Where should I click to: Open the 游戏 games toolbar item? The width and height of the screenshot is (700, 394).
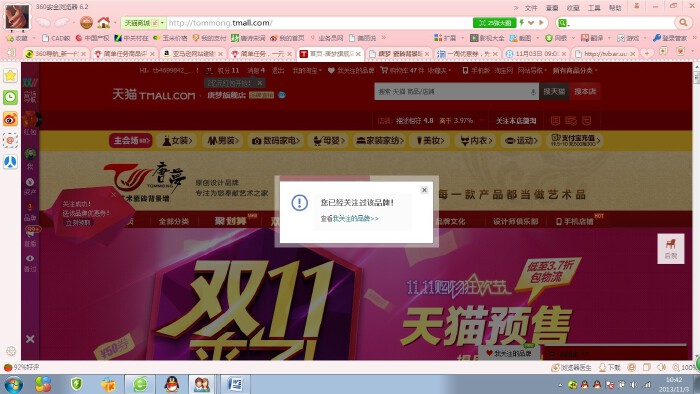(x=628, y=38)
